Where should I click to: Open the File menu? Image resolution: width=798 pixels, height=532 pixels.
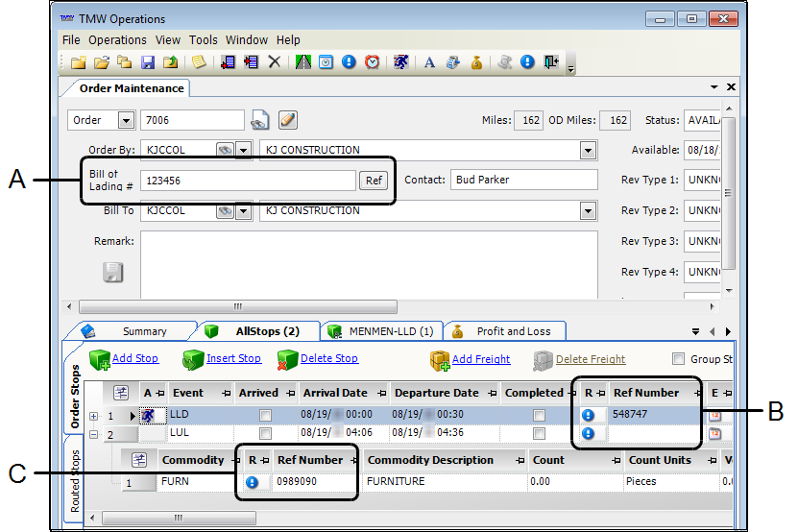point(71,39)
